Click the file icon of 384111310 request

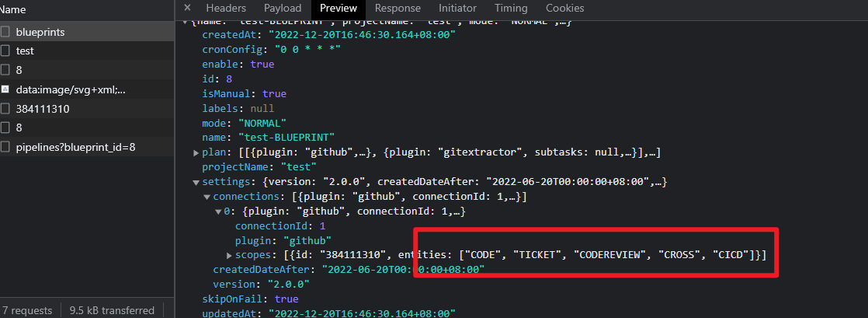pyautogui.click(x=5, y=109)
